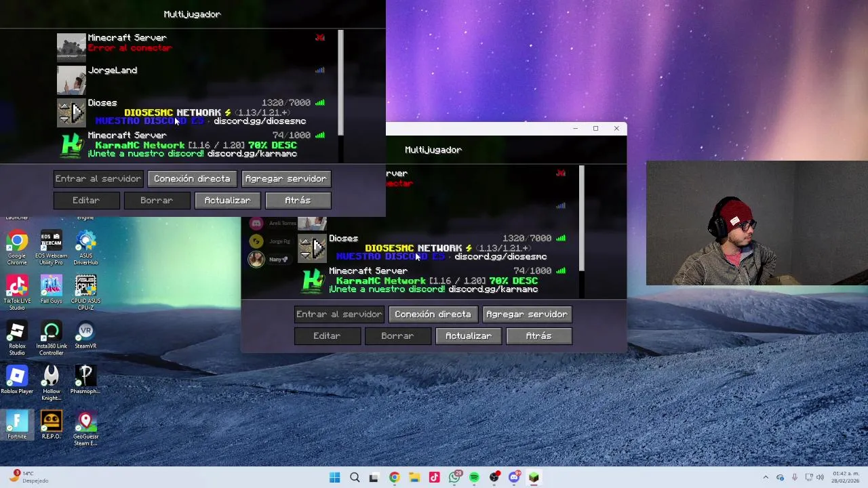
Task: Click Editar in borderless Multijugador view
Action: (86, 200)
